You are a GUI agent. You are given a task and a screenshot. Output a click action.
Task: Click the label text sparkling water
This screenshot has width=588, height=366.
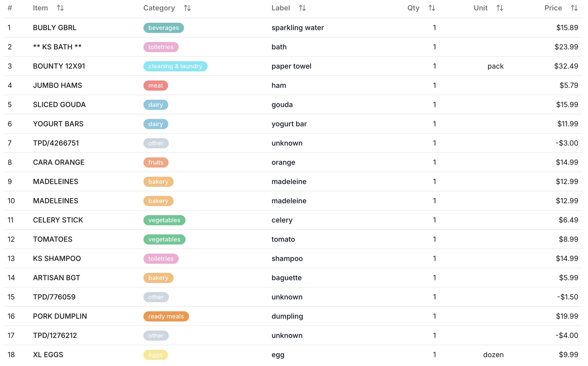298,28
